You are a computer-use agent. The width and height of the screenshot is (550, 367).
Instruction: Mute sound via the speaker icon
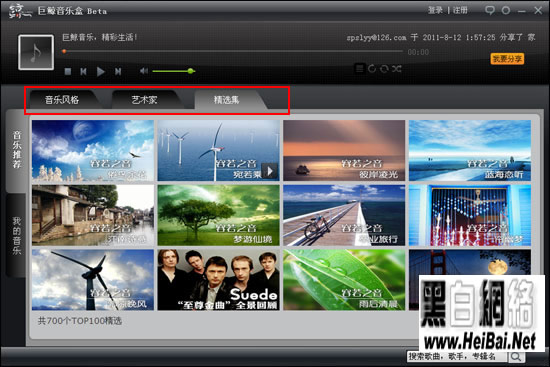[x=144, y=71]
